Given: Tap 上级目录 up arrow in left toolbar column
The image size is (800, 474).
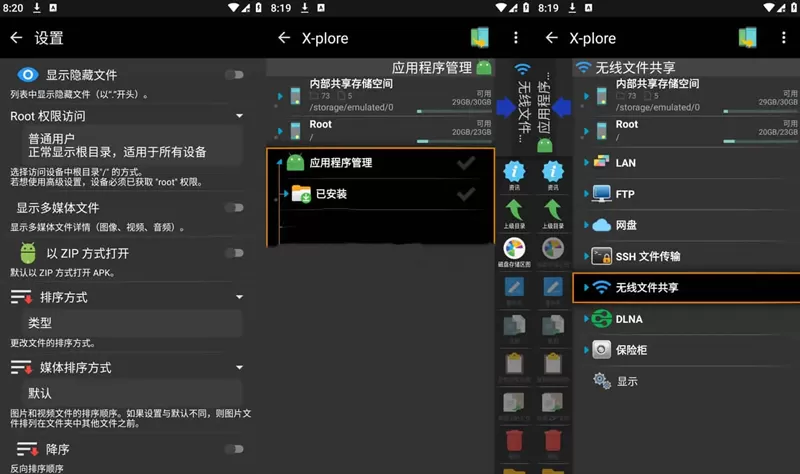Looking at the screenshot, I should click(x=514, y=213).
